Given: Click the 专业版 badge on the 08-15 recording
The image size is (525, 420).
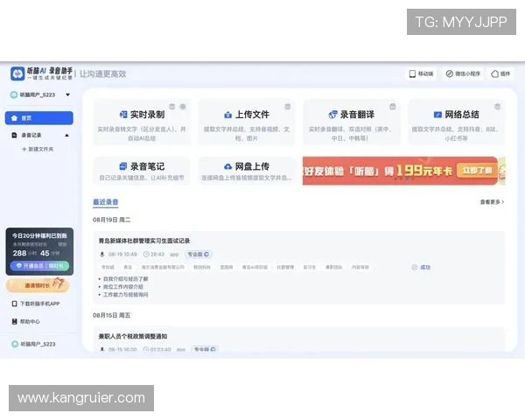Looking at the screenshot, I should point(205,349).
